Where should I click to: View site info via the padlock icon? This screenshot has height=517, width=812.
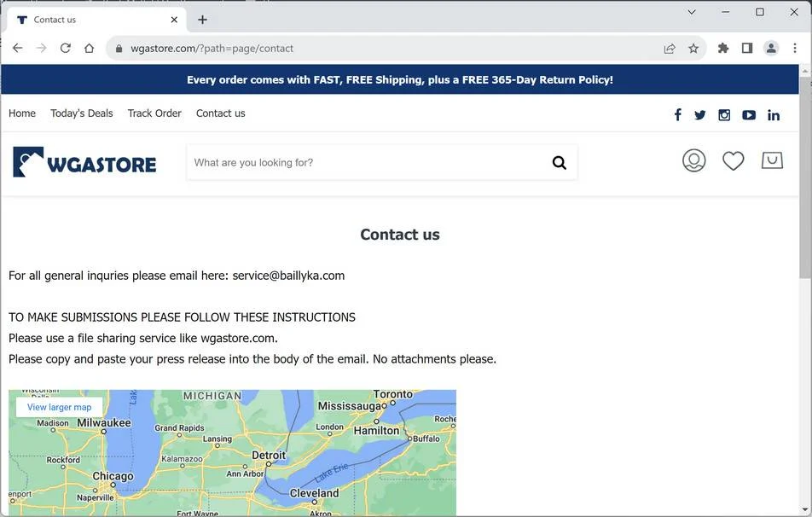119,49
